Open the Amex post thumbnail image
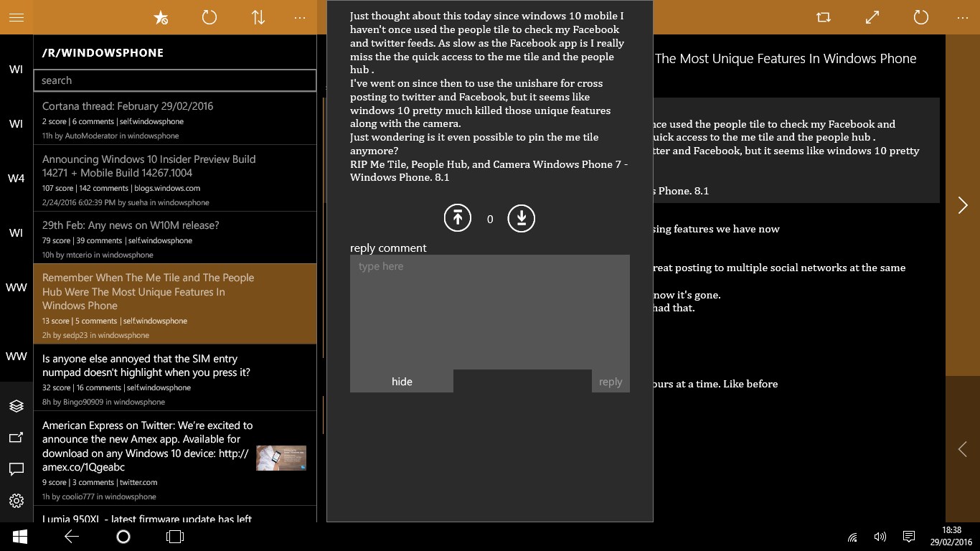The image size is (980, 551). click(281, 458)
